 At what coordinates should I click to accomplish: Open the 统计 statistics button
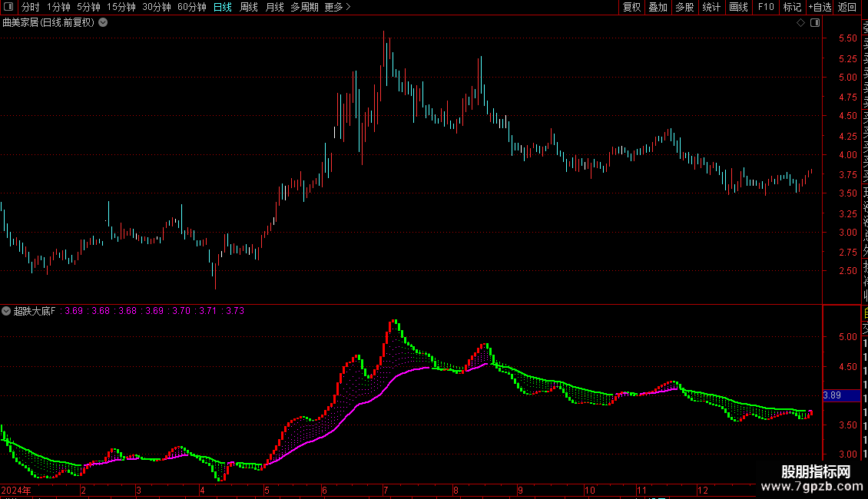[711, 7]
